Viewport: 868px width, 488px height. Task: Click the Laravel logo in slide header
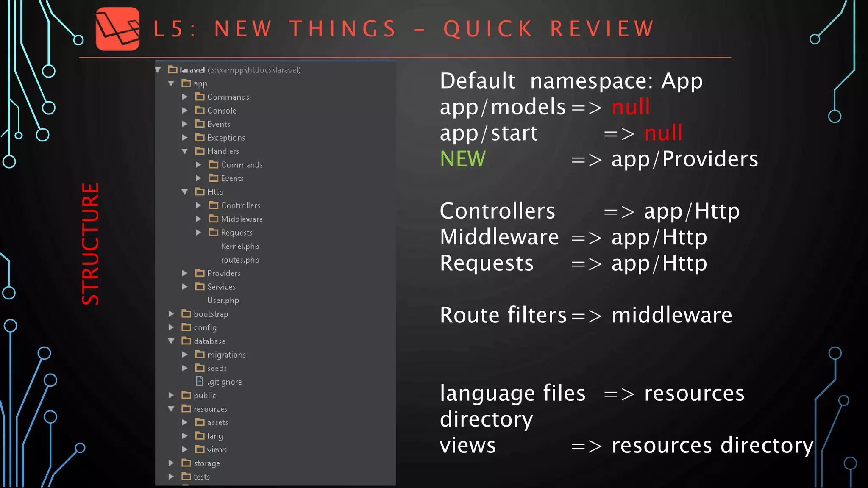click(x=117, y=29)
